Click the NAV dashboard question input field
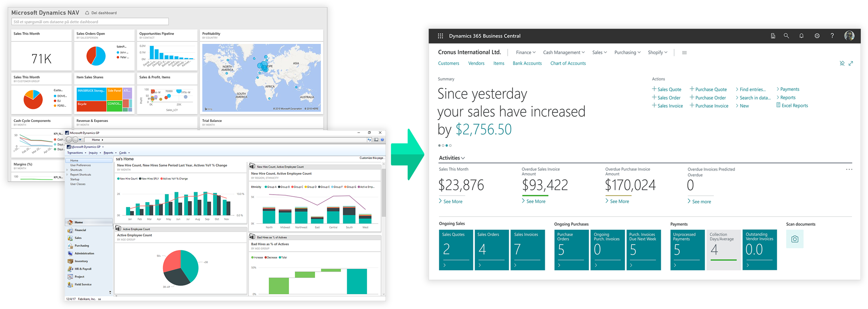 click(x=90, y=22)
